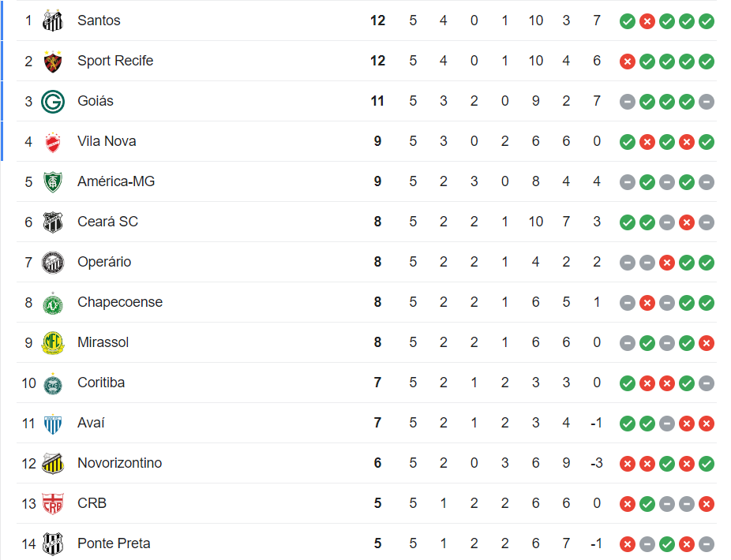
Task: Click Sport Recife's first red loss marker
Action: [628, 61]
